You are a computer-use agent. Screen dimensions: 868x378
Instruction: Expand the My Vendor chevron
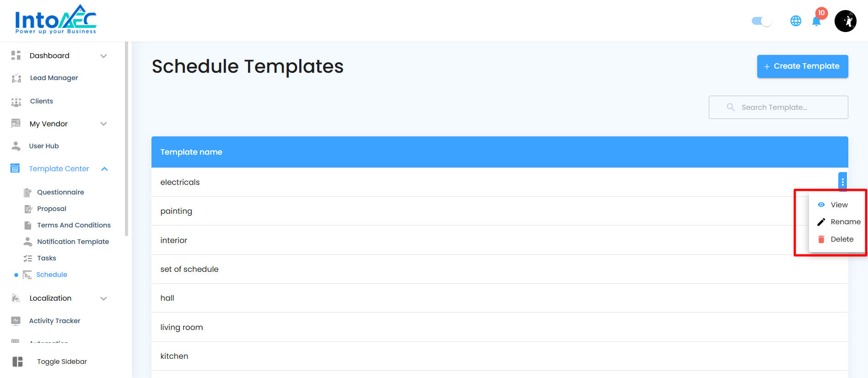[x=103, y=124]
